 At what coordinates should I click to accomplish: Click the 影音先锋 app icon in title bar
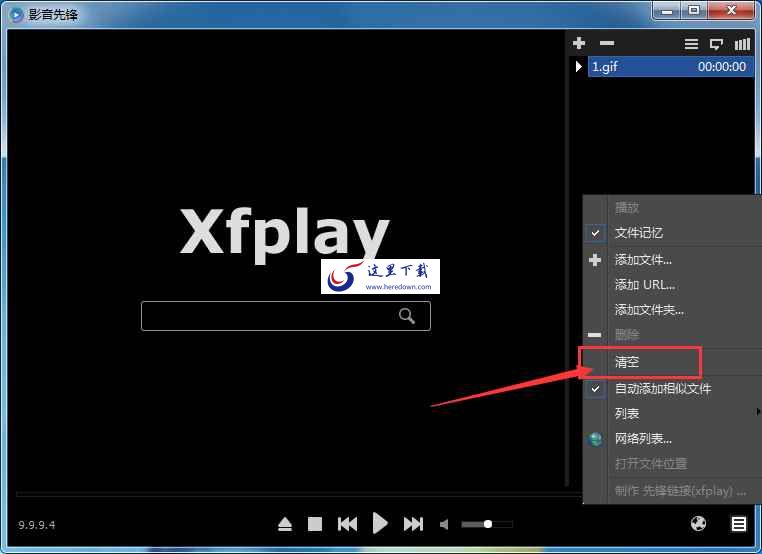pos(16,15)
